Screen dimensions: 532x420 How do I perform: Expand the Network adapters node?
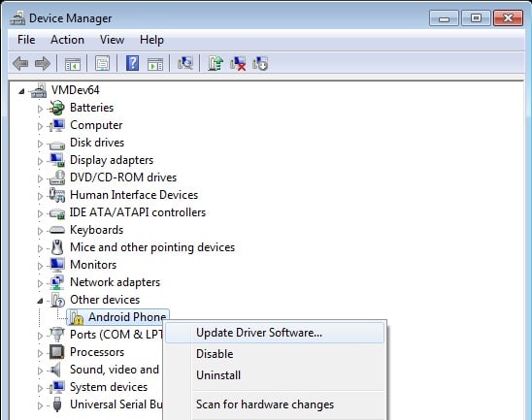click(x=40, y=283)
